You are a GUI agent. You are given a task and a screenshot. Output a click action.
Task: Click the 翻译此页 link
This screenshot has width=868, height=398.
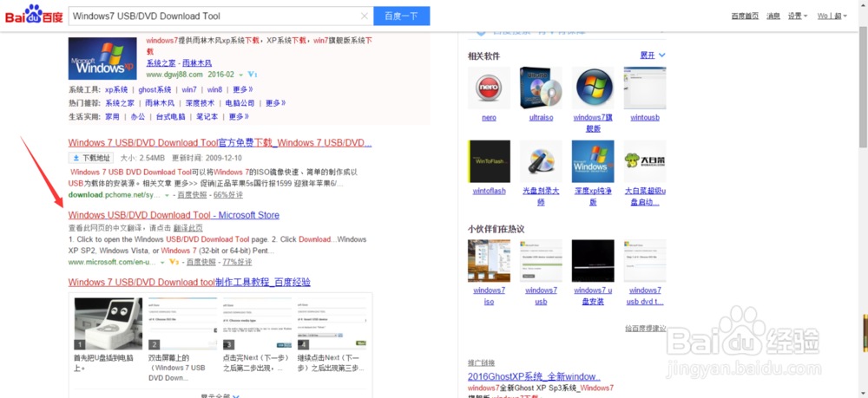(x=187, y=228)
